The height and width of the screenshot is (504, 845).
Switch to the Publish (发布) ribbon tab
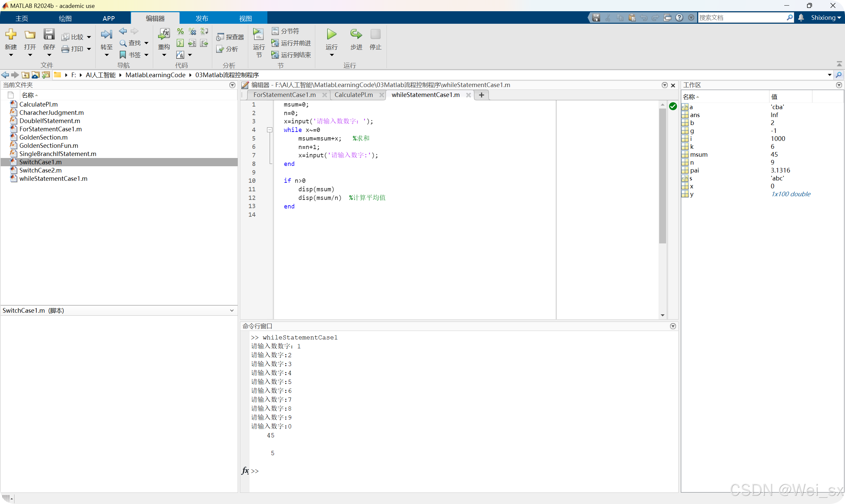(x=201, y=18)
